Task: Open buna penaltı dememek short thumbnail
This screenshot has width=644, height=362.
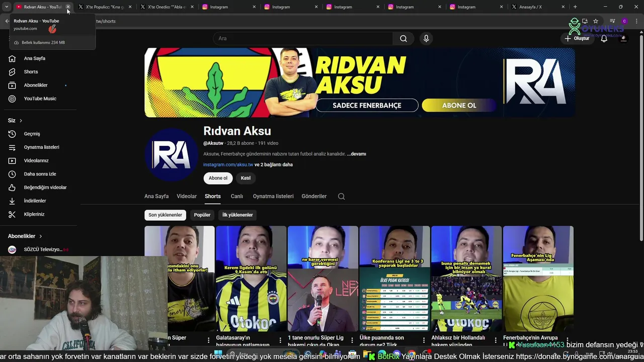Action: point(466,279)
